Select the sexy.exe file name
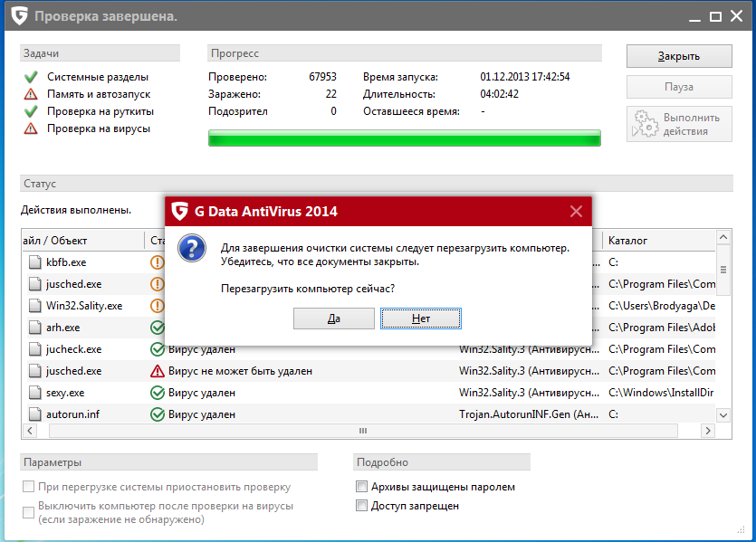 click(x=65, y=393)
